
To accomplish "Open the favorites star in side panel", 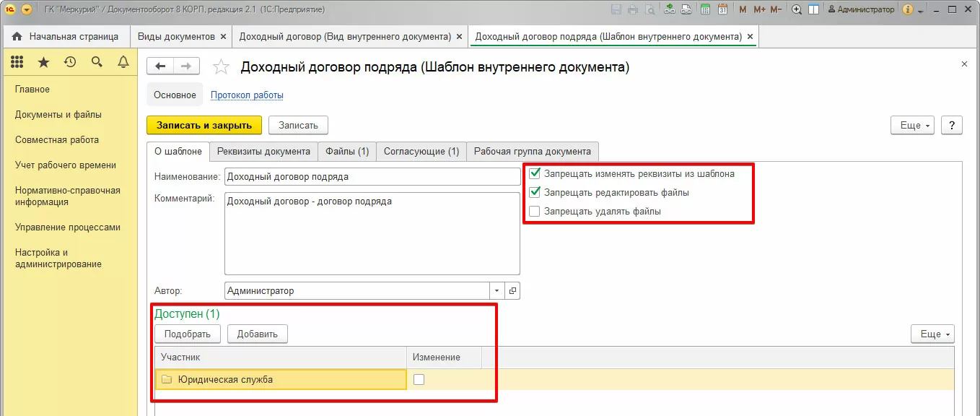I will pos(43,63).
